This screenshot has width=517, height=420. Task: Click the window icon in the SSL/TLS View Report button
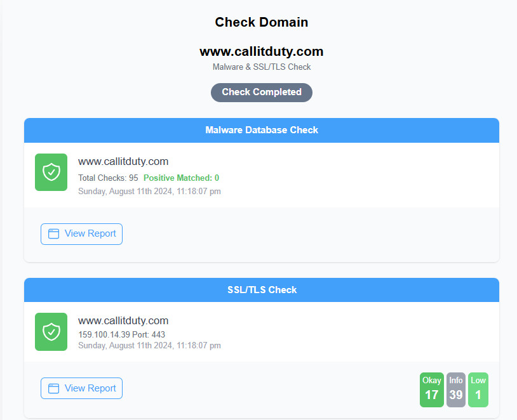point(53,388)
